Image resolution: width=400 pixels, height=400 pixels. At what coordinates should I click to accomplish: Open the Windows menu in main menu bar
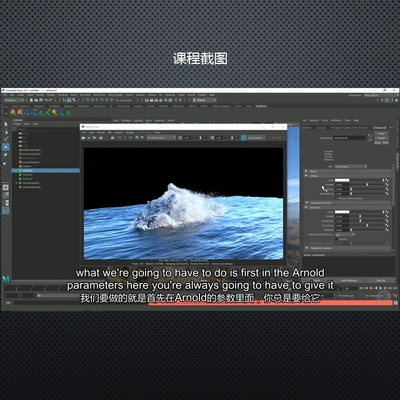pos(62,95)
